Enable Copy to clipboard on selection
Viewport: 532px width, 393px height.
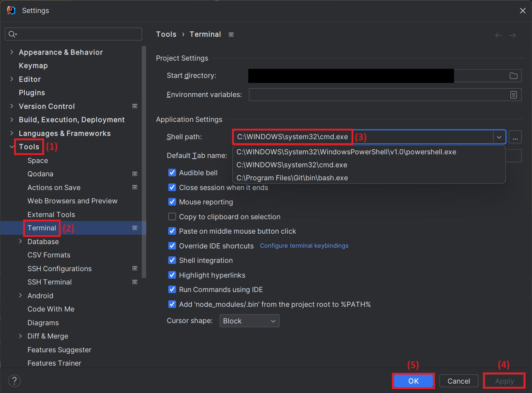pos(172,217)
